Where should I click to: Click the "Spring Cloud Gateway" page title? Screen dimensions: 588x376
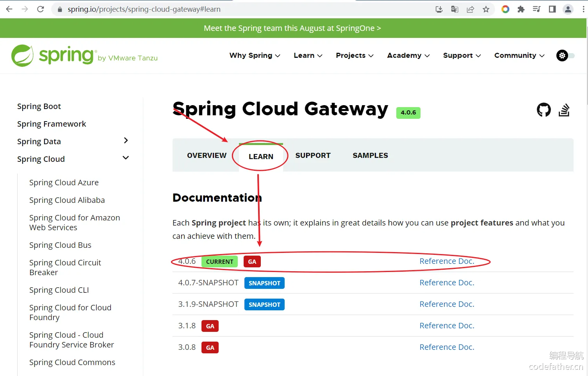[280, 109]
